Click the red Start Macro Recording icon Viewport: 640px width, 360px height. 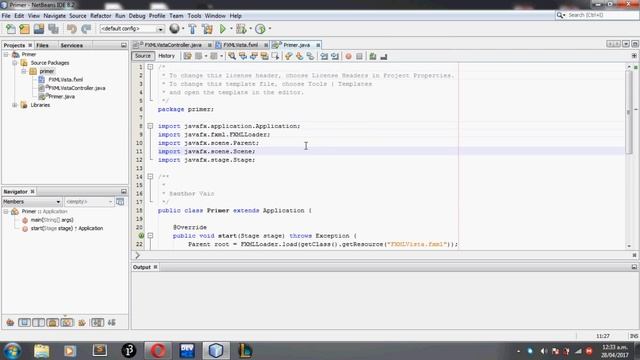coord(348,56)
